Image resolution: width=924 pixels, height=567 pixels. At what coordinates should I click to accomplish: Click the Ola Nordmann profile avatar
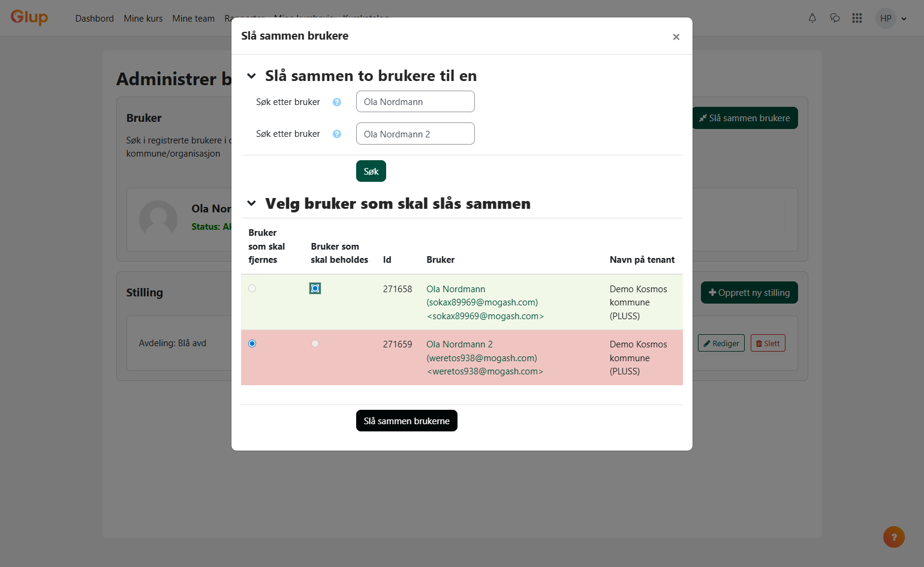point(158,219)
